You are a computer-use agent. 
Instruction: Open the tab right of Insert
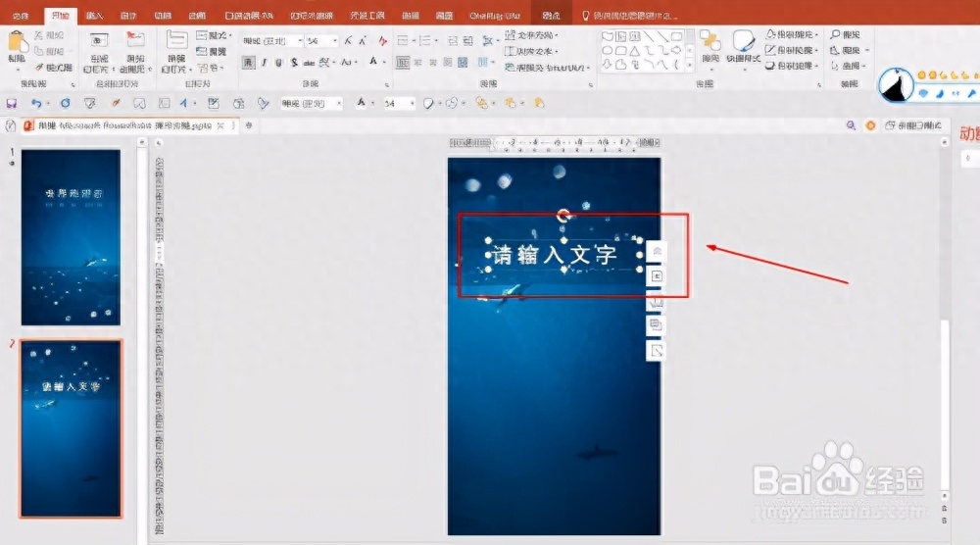[x=128, y=15]
